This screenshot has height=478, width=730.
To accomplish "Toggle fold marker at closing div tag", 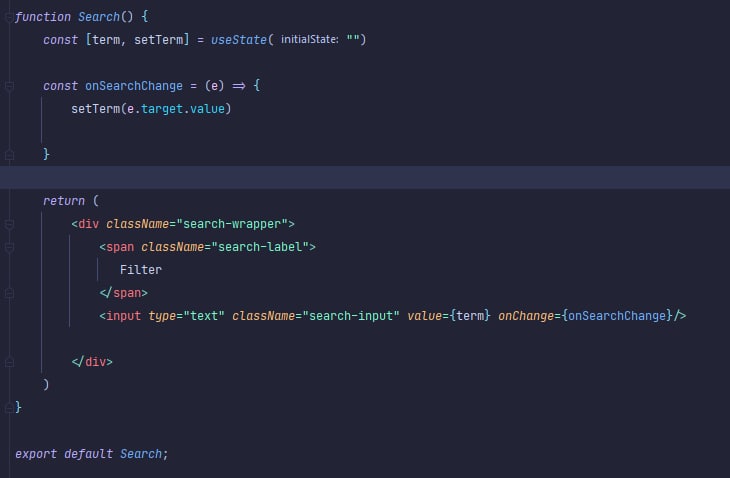I will point(9,362).
